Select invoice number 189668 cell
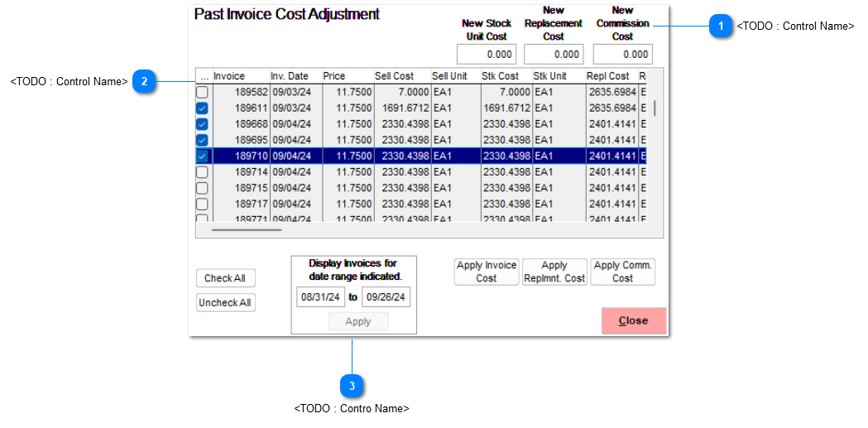868x428 pixels. 240,124
